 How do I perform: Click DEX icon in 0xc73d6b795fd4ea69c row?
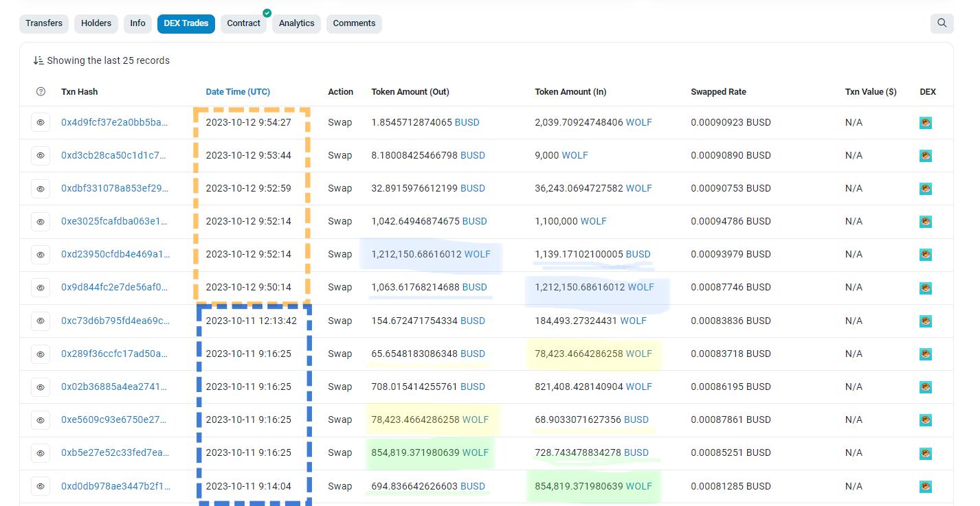pos(926,321)
